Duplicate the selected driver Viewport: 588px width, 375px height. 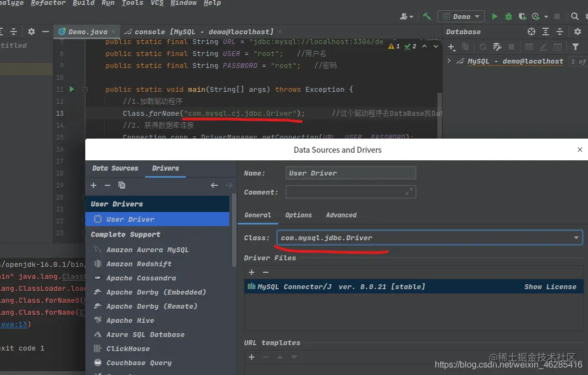pyautogui.click(x=122, y=185)
